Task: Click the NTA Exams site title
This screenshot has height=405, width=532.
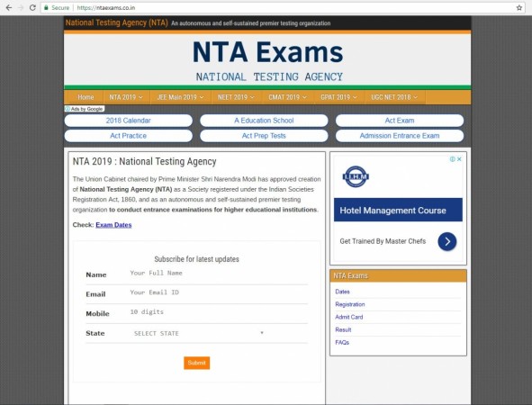Action: tap(267, 52)
